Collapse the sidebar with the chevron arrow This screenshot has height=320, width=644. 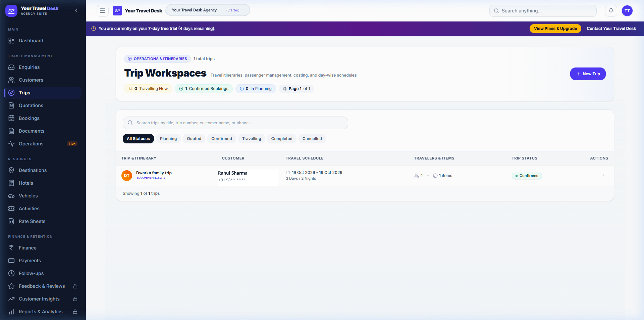[76, 11]
